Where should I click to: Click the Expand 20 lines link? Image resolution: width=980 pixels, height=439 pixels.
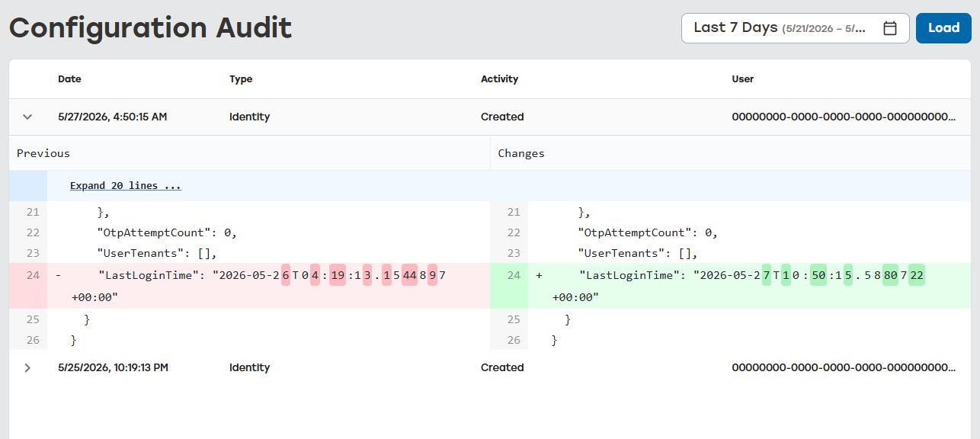click(x=125, y=185)
